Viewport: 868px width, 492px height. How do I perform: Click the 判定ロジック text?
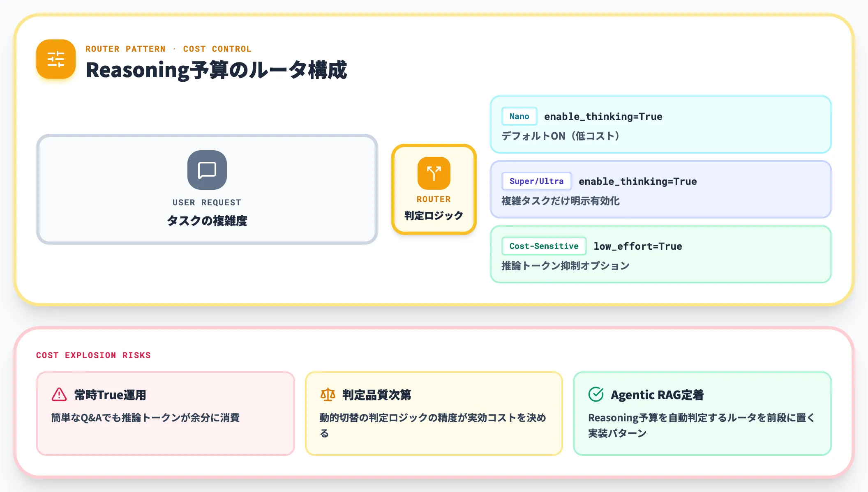tap(434, 216)
